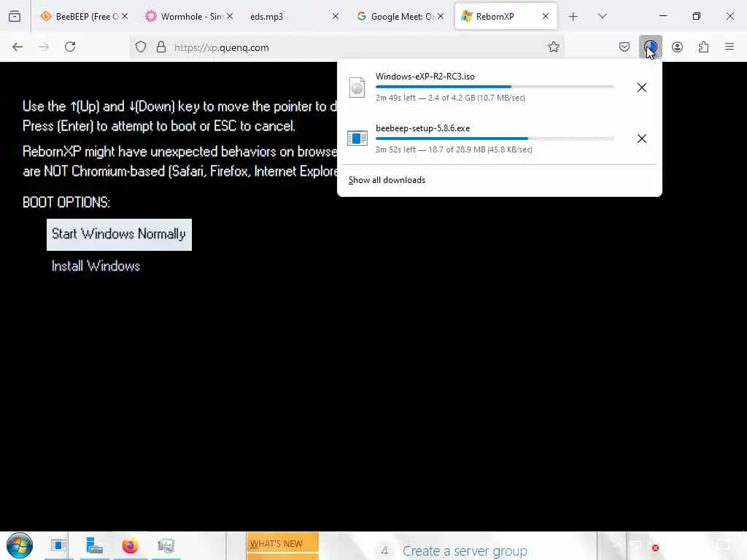
Task: Open the Windows Start menu
Action: [20, 545]
